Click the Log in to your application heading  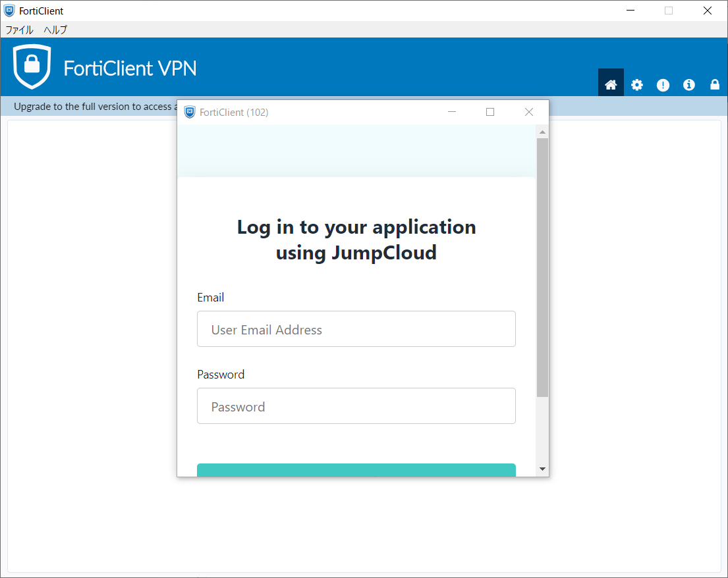coord(356,240)
